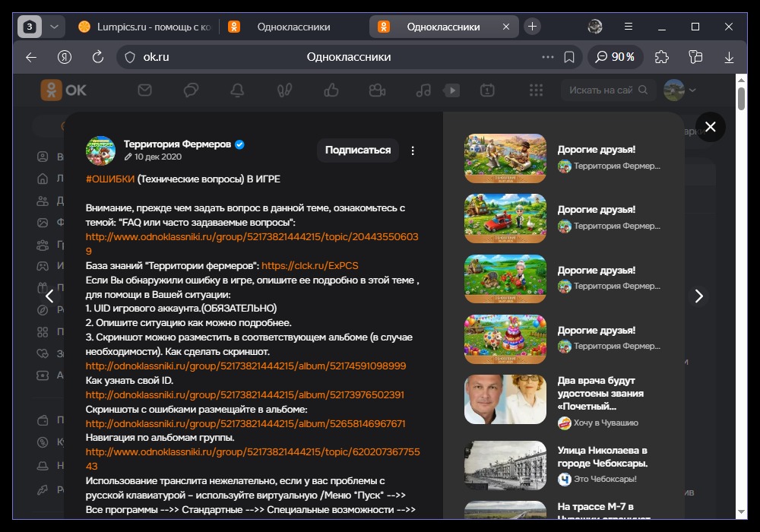Open Территория Фермеров group name
The width and height of the screenshot is (760, 532).
click(x=177, y=144)
